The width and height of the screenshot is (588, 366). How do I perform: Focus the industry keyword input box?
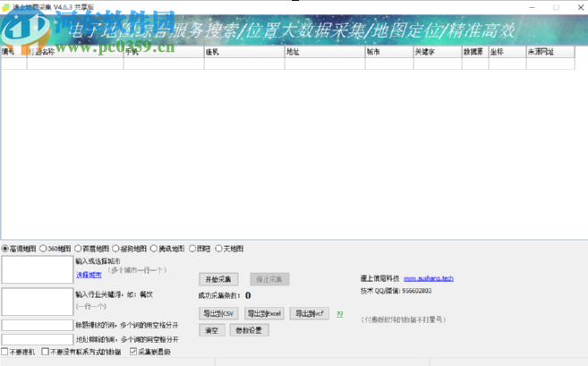[x=38, y=302]
